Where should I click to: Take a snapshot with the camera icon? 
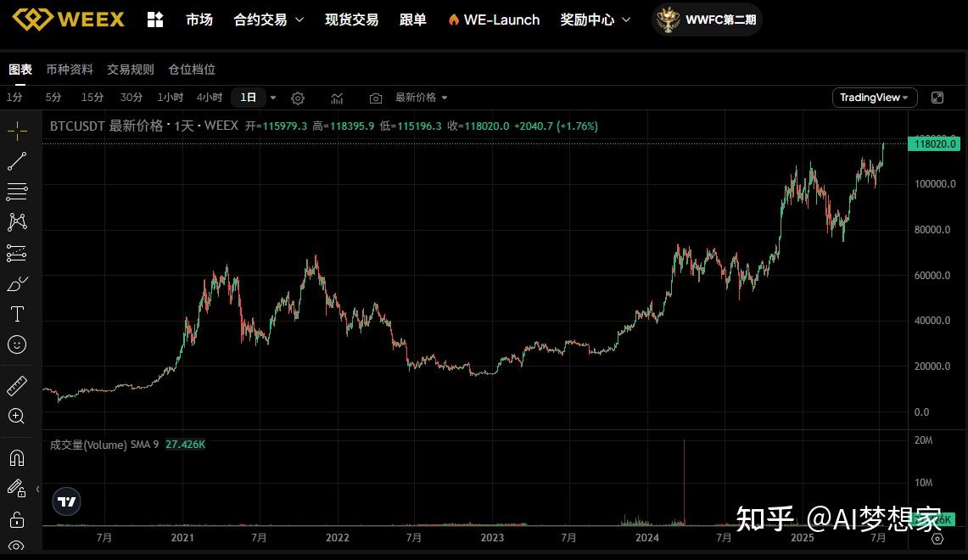[376, 98]
